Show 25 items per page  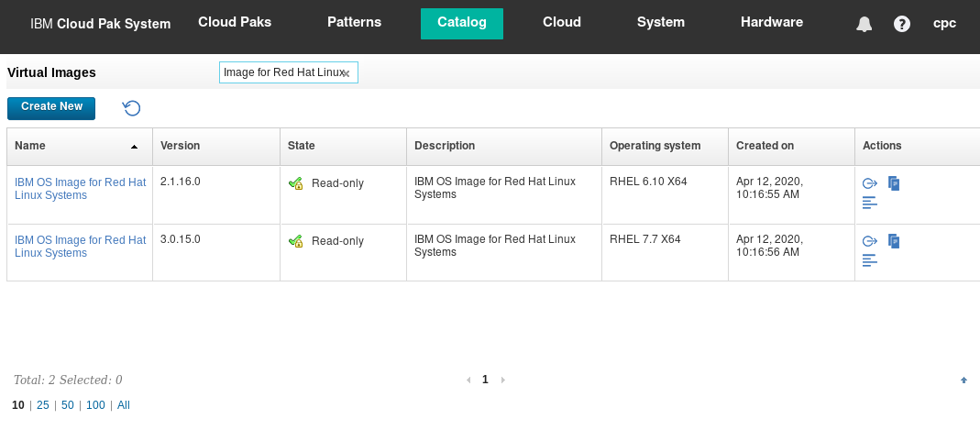click(42, 405)
